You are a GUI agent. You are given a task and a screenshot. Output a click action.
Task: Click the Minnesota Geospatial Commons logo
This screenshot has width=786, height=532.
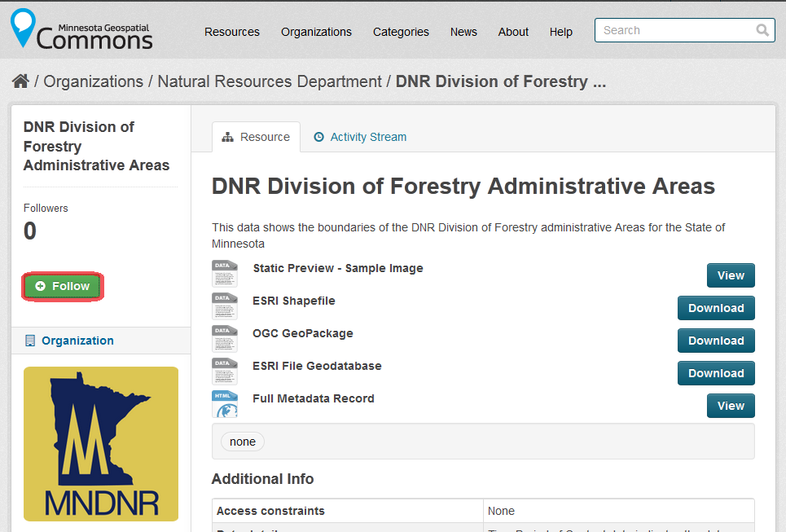[x=81, y=29]
